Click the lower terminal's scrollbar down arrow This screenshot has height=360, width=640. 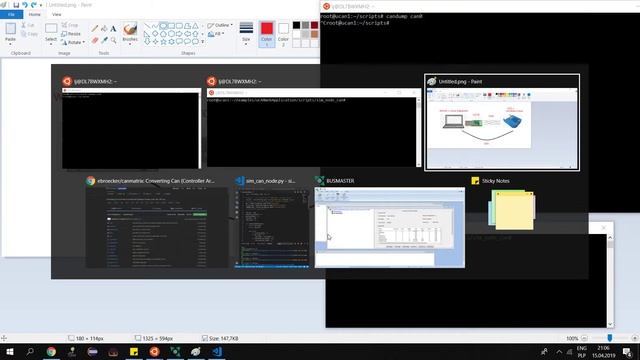click(610, 324)
